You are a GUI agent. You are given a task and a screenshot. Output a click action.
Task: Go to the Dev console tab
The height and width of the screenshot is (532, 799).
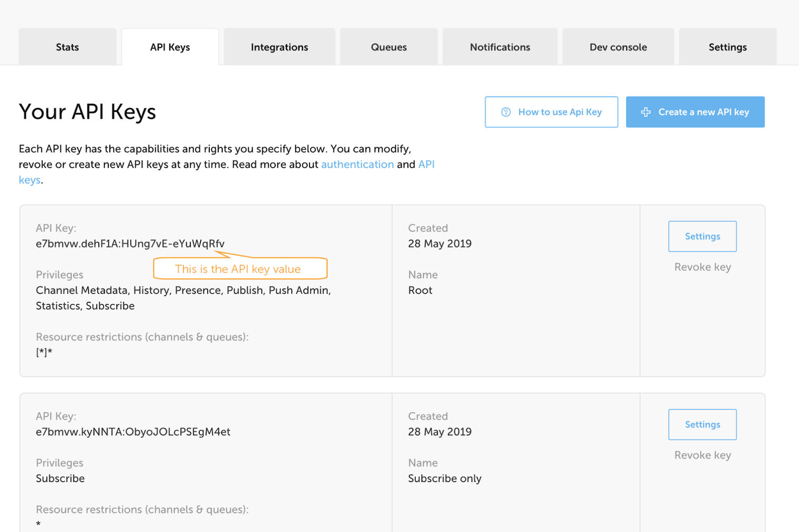pyautogui.click(x=618, y=47)
